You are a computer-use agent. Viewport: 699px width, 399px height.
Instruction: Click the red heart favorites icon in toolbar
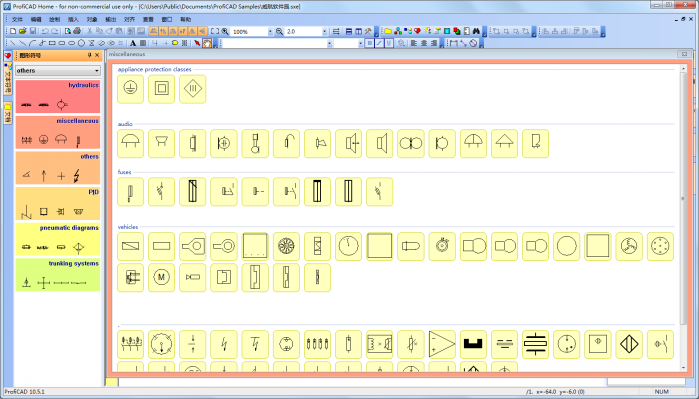click(417, 31)
